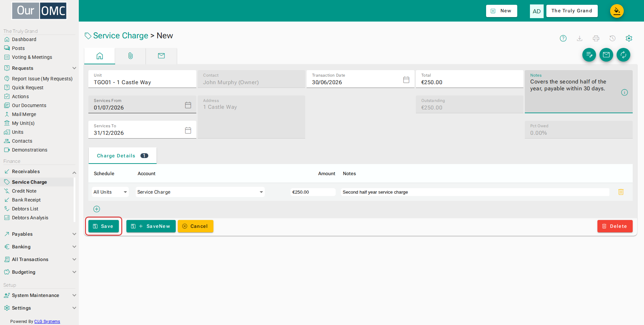
Task: Open the history clock icon
Action: pyautogui.click(x=612, y=38)
